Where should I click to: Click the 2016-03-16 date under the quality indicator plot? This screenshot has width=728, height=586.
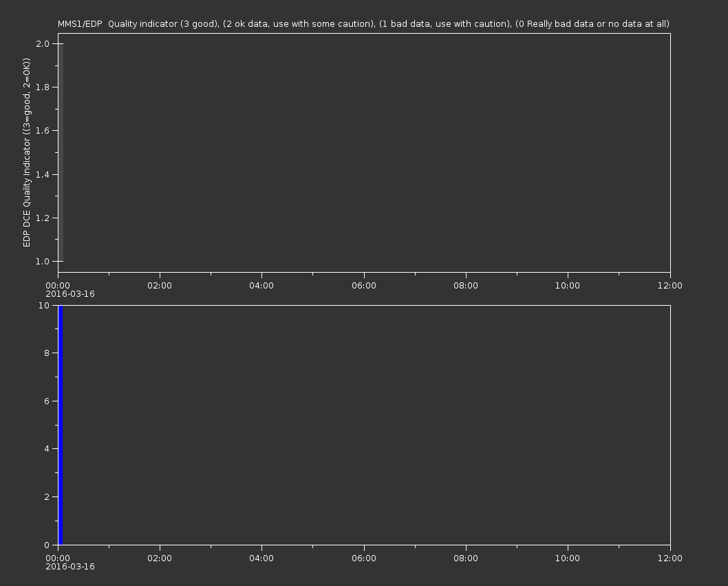point(70,294)
